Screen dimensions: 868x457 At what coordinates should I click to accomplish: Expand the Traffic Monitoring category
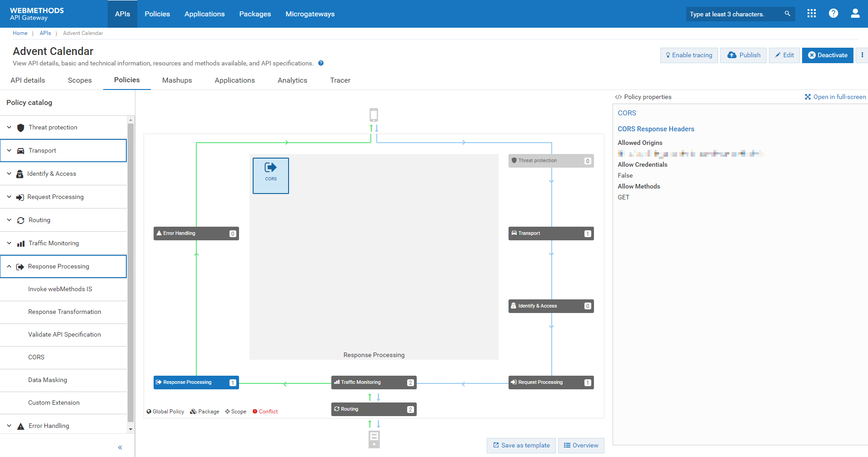9,243
